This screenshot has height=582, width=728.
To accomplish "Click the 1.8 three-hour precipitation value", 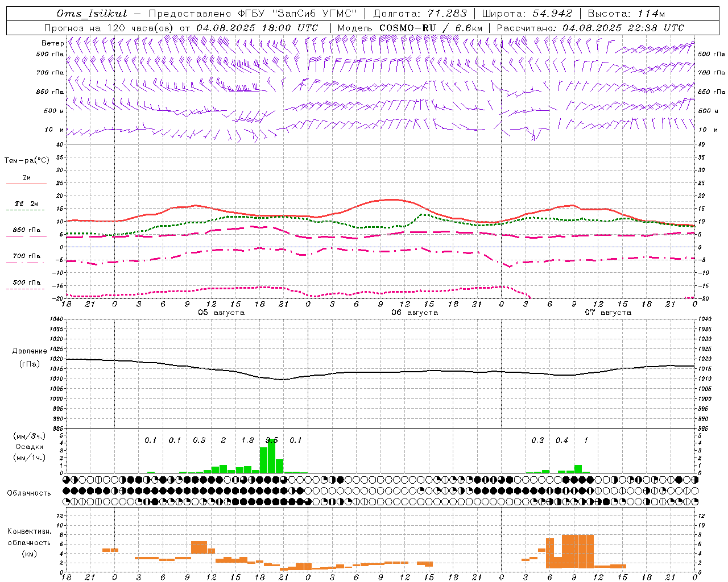I will pos(247,440).
